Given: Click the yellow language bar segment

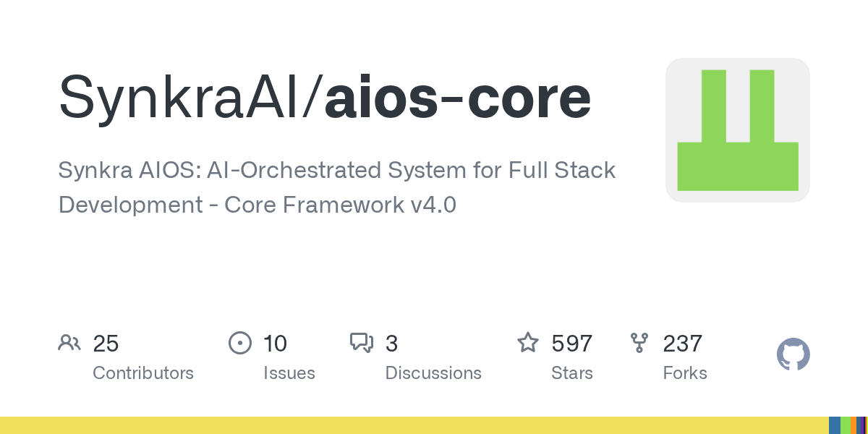Looking at the screenshot, I should pyautogui.click(x=412, y=425).
